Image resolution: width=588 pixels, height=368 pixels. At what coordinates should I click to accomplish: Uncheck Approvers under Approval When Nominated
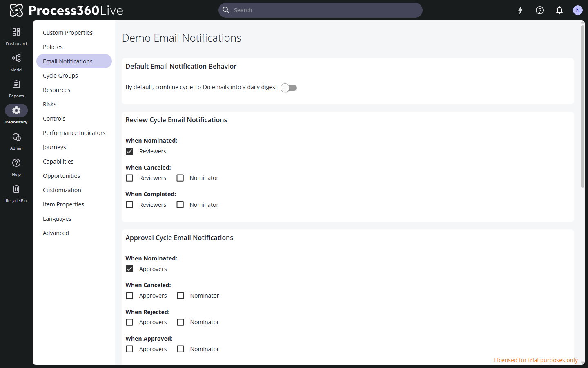coord(129,269)
